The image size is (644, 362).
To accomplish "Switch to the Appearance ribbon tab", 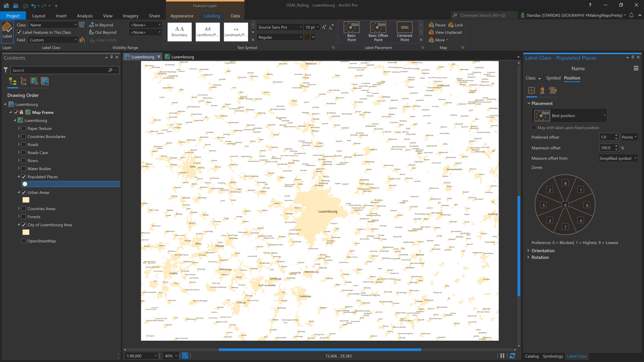I will pyautogui.click(x=182, y=16).
